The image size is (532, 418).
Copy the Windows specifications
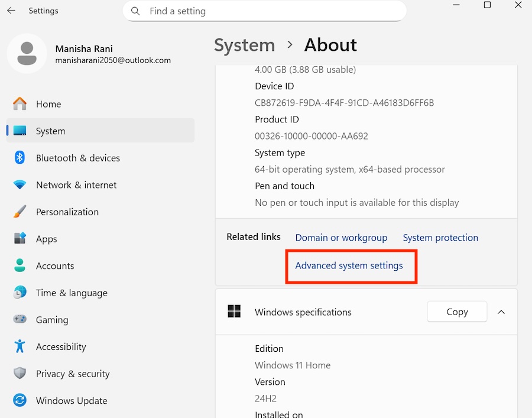[456, 312]
